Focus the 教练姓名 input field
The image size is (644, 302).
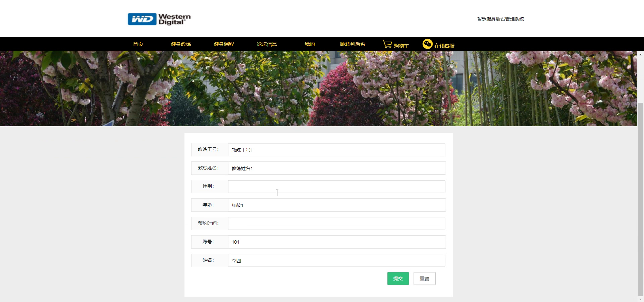click(337, 168)
